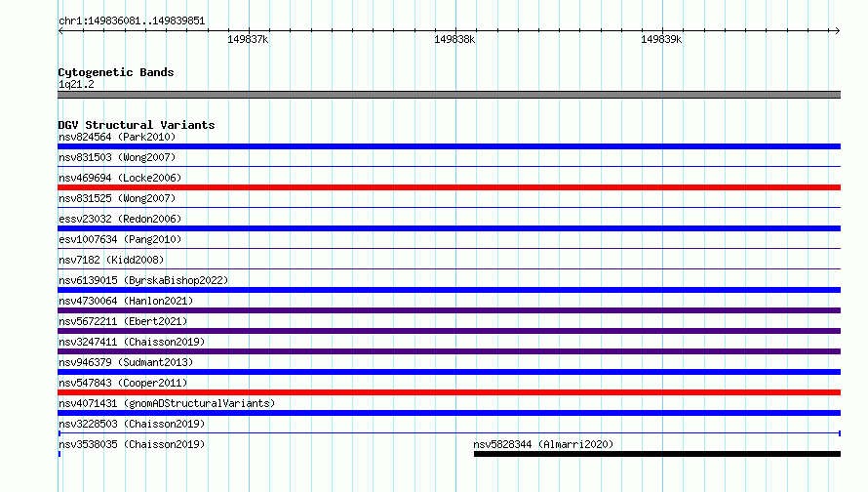Image resolution: width=868 pixels, height=492 pixels.
Task: Open variant esv1007634 (Pang2010) label
Action: pyautogui.click(x=120, y=239)
